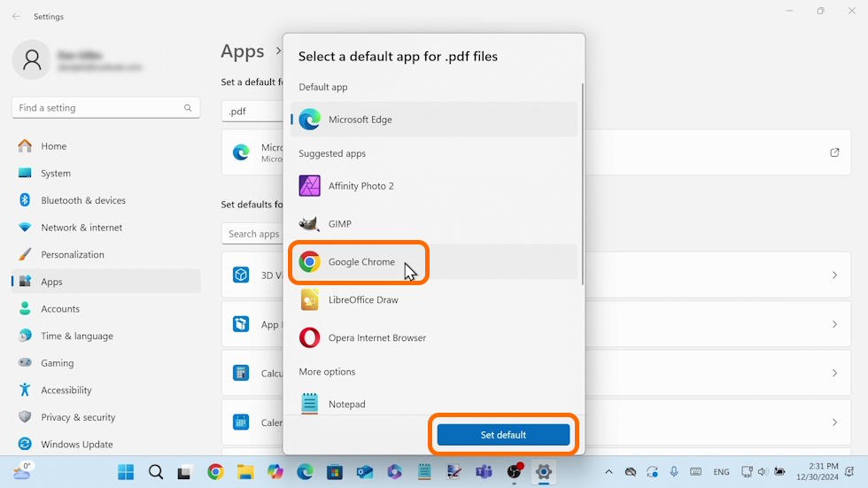The image size is (868, 488).
Task: Open Network & internet settings
Action: coord(105,228)
